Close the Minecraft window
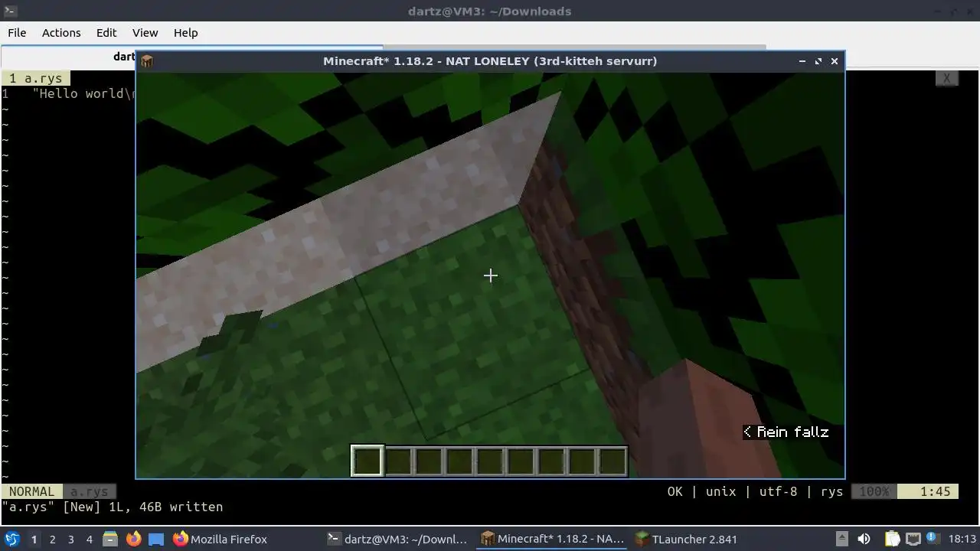The image size is (980, 551). coord(835,61)
